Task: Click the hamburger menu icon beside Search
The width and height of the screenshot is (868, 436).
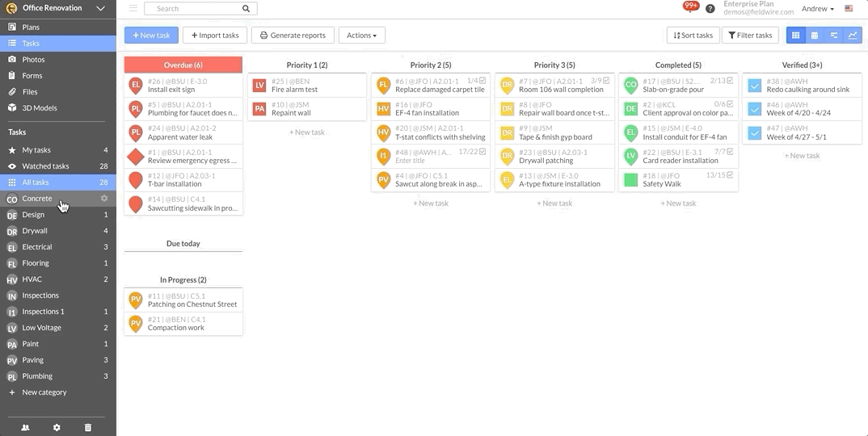Action: click(x=133, y=8)
